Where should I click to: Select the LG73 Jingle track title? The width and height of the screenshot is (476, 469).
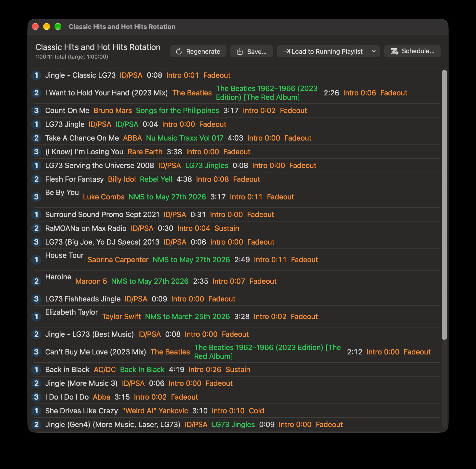coord(65,124)
